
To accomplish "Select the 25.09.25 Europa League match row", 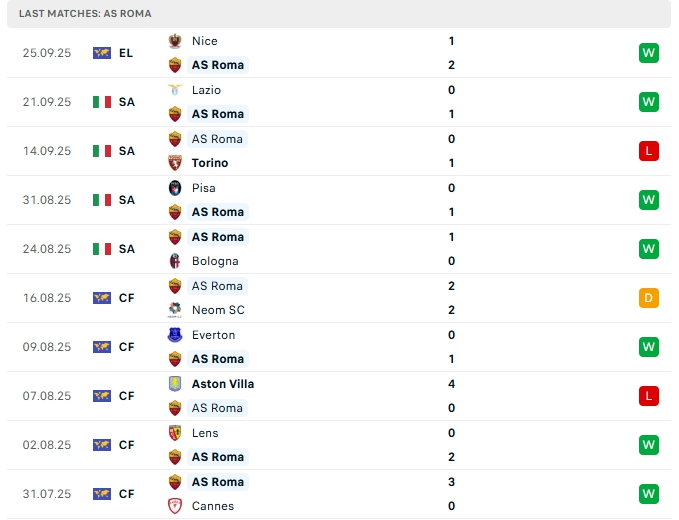I will pos(340,53).
